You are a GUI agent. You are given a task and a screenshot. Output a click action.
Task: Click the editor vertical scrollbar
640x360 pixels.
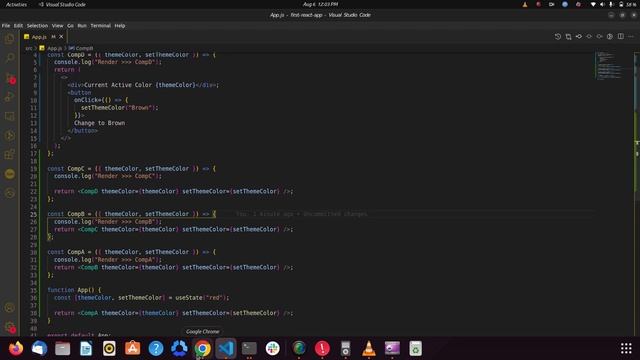point(637,194)
